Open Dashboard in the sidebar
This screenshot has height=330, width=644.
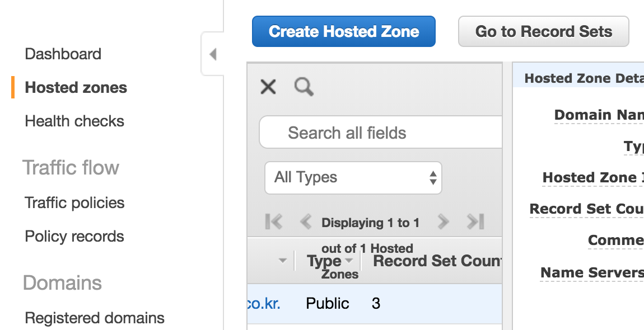(63, 54)
